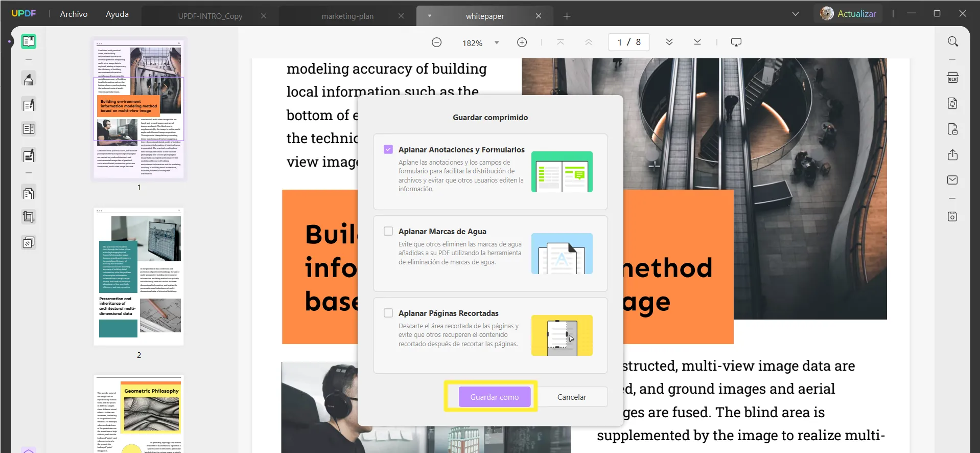Click the Actualizar button
The image size is (980, 453).
[x=857, y=14]
